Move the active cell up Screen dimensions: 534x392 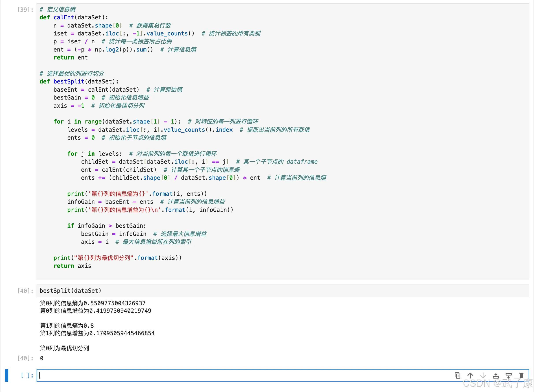tap(470, 376)
